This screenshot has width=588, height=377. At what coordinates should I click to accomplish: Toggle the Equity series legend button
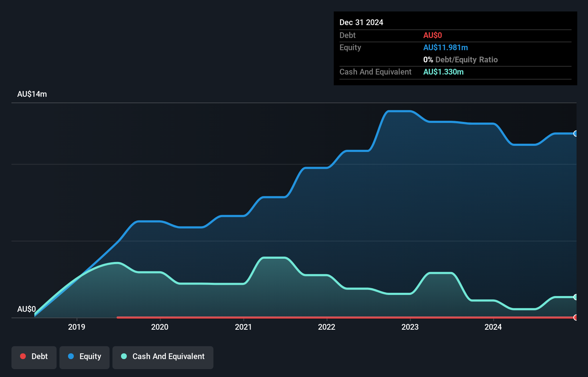(x=85, y=357)
